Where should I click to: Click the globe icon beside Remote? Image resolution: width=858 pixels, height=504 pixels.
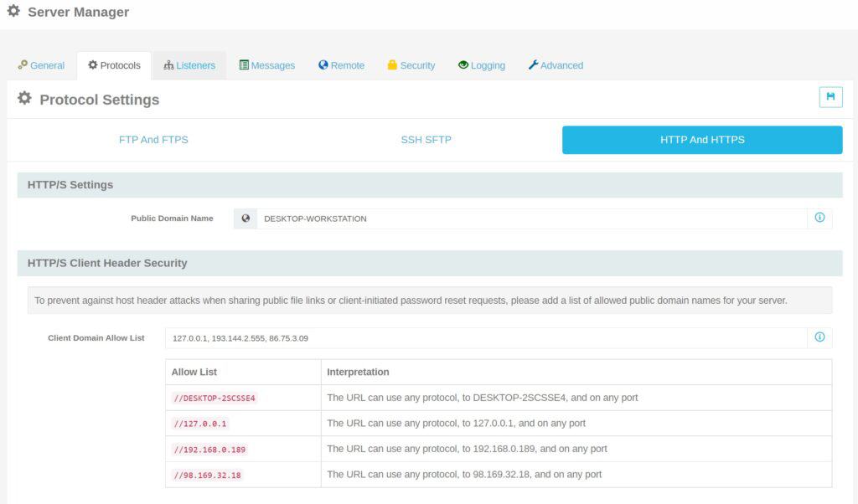(x=323, y=65)
